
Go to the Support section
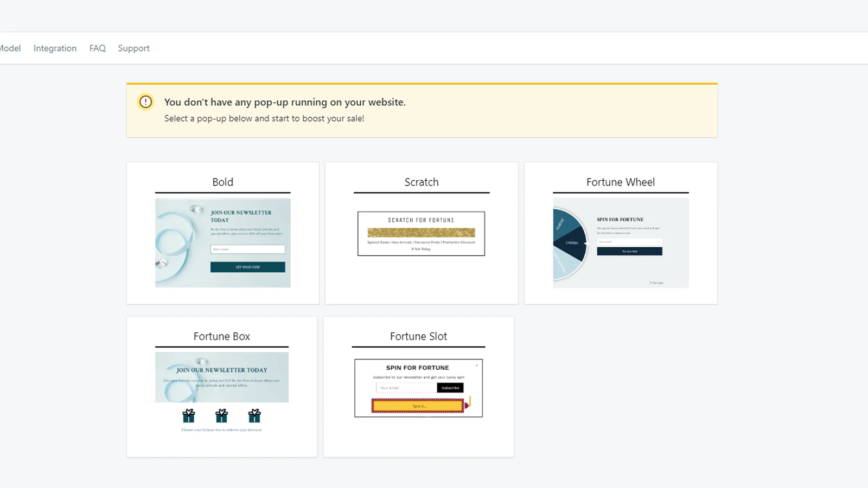point(133,48)
